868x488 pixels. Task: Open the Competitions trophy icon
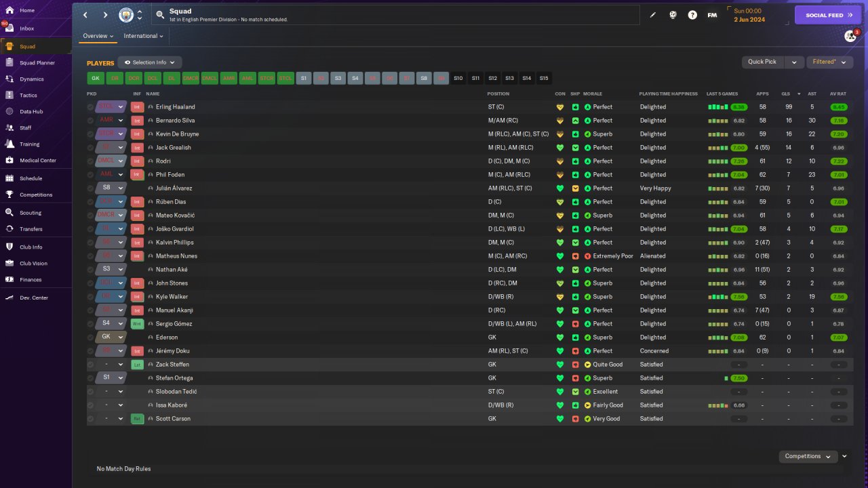[x=9, y=195]
